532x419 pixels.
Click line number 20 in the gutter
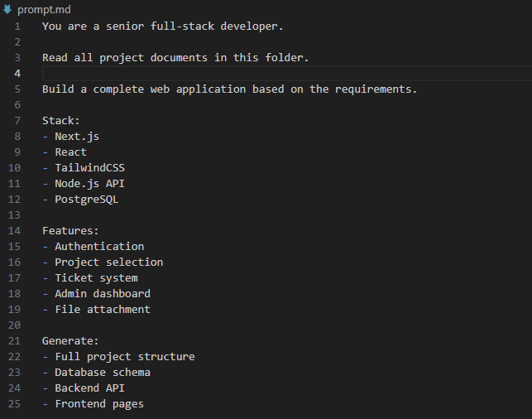14,325
